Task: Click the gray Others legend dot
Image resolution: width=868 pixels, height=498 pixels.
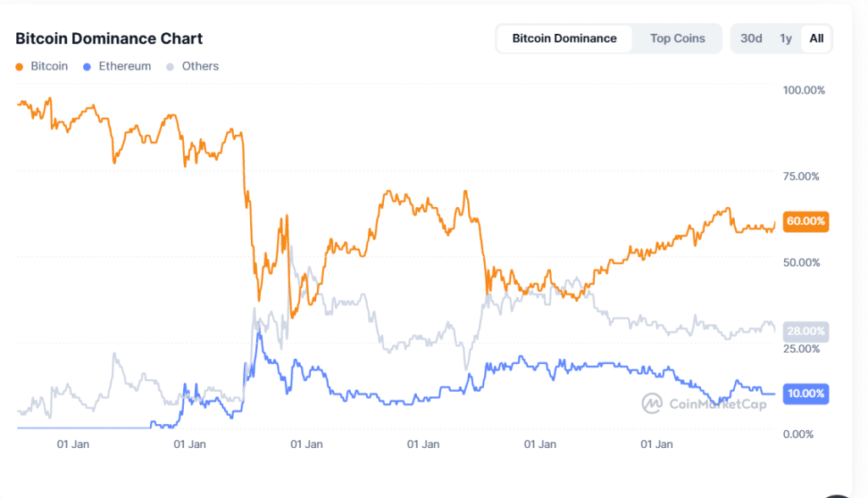Action: tap(170, 66)
